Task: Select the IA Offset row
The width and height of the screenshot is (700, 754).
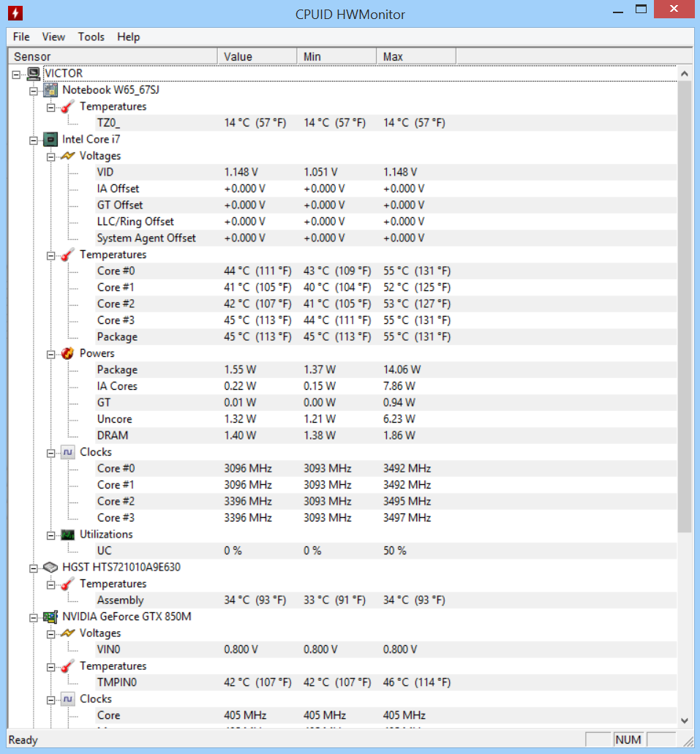Action: [385, 189]
